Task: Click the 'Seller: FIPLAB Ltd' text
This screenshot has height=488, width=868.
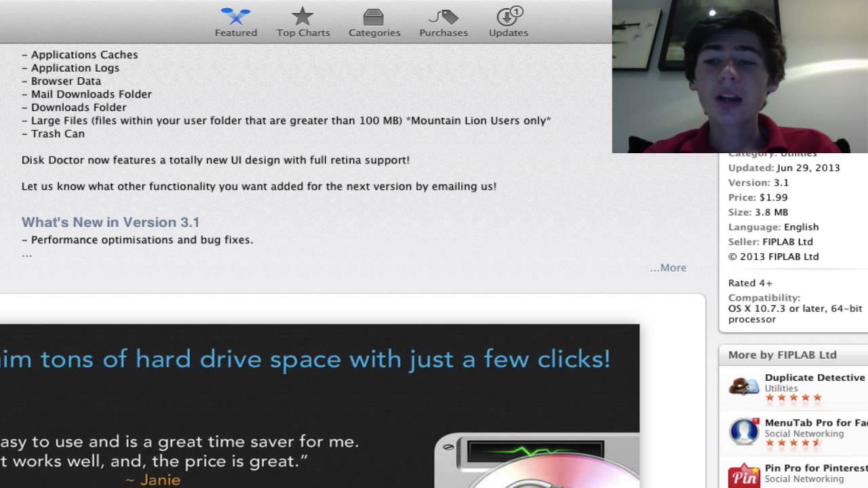Action: [x=770, y=242]
